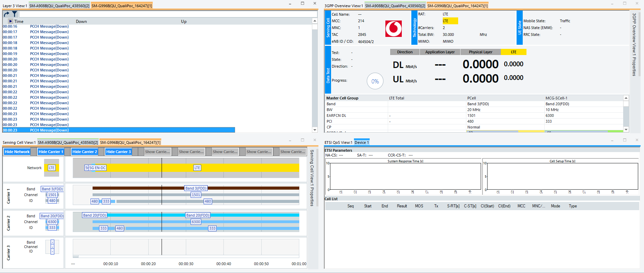Select Device 1 tab in ETSI QoS View
This screenshot has width=644, height=273.
pos(361,142)
